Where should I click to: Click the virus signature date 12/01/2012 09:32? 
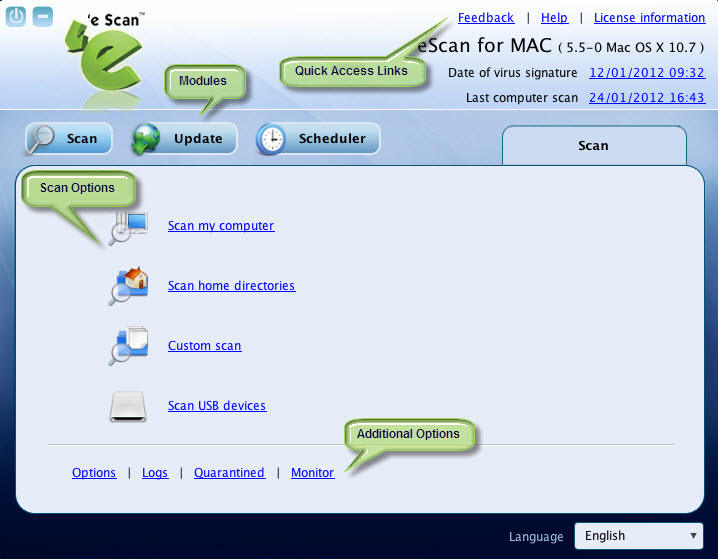click(x=647, y=73)
